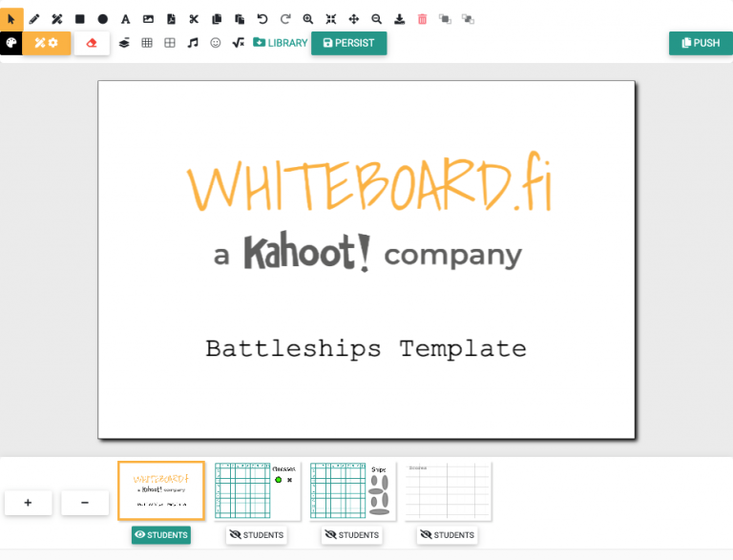Click the PERSIST button
The width and height of the screenshot is (733, 560).
(348, 43)
